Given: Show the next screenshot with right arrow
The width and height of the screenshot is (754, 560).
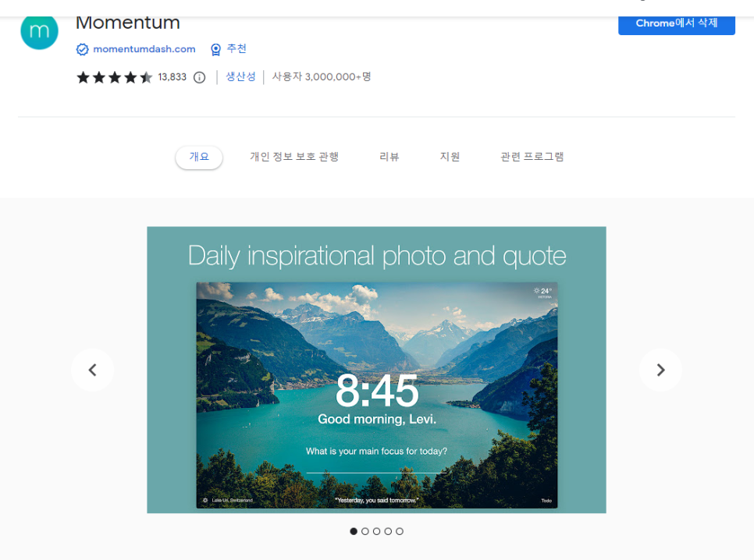Looking at the screenshot, I should [x=660, y=370].
